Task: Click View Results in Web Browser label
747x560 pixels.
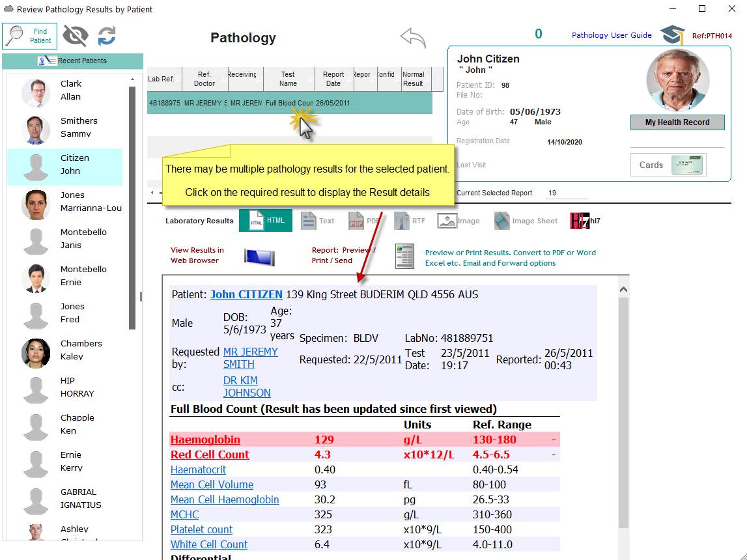Action: point(197,255)
